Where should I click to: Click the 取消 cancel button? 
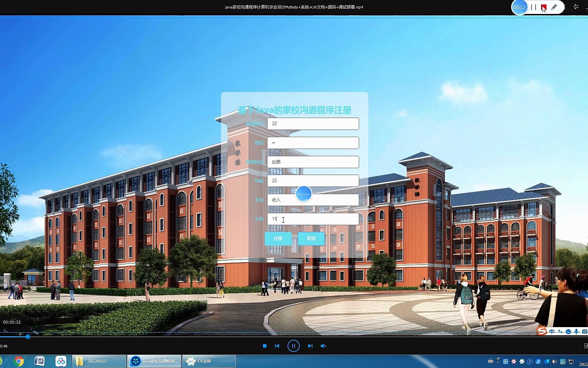pyautogui.click(x=311, y=239)
